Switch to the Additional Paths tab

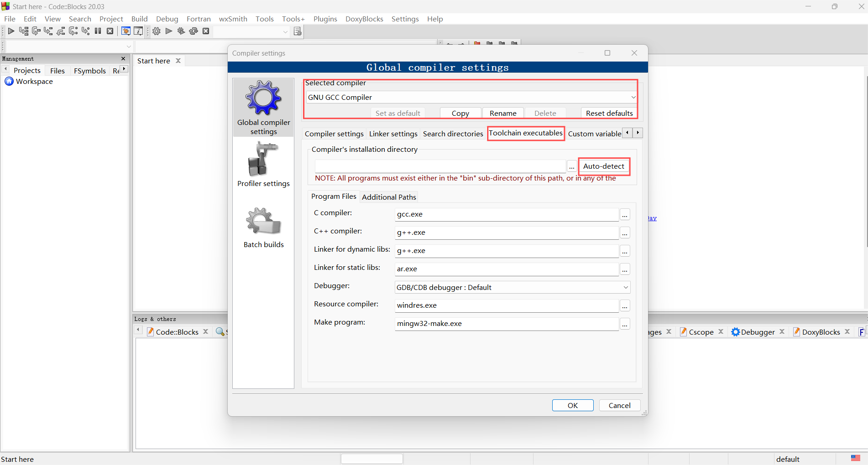click(388, 196)
